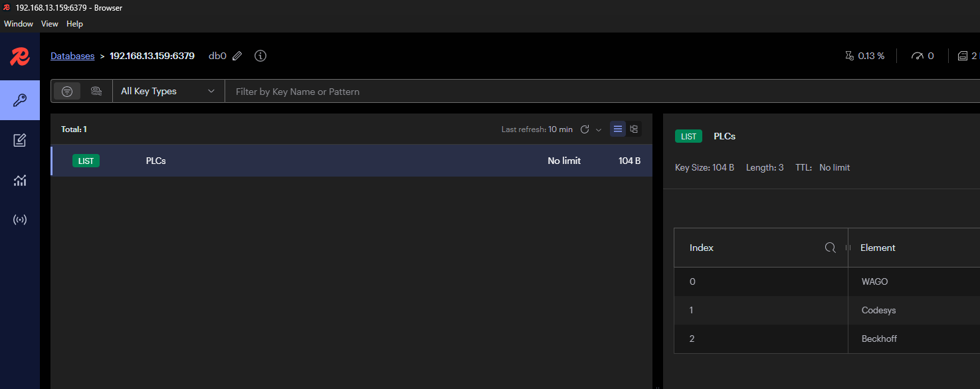Click the app icon in the title bar

[x=7, y=8]
